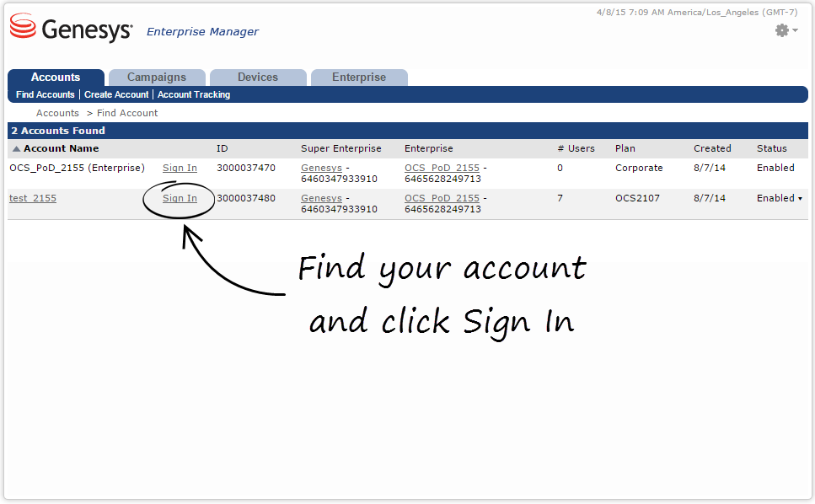815x504 pixels.
Task: Click Sign In for the test_2155 account
Action: click(x=180, y=199)
